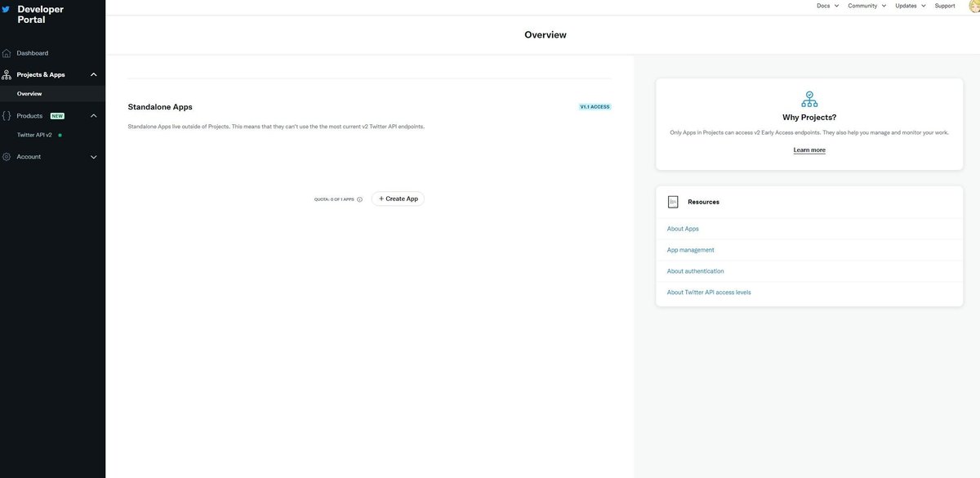Open the Support link

[945, 6]
